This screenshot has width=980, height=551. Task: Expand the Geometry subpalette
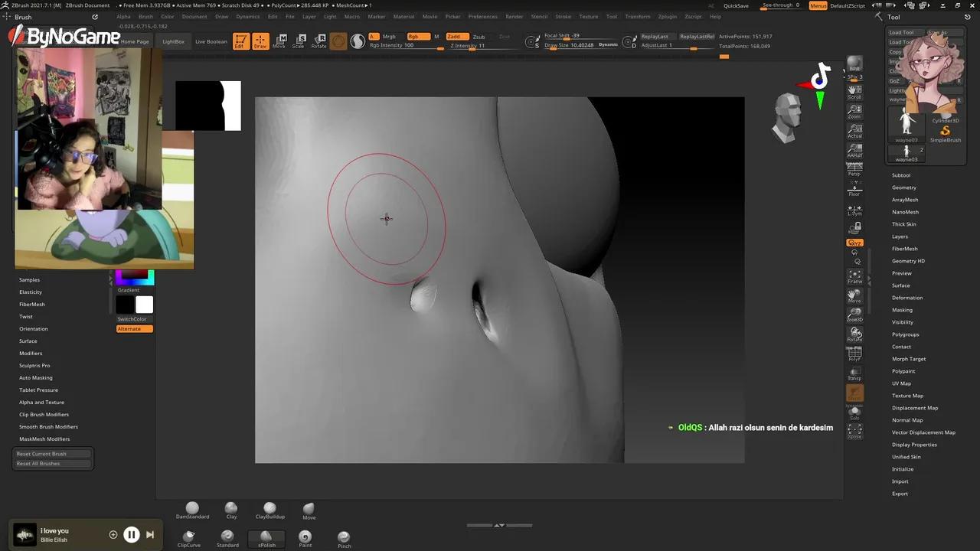pos(903,187)
